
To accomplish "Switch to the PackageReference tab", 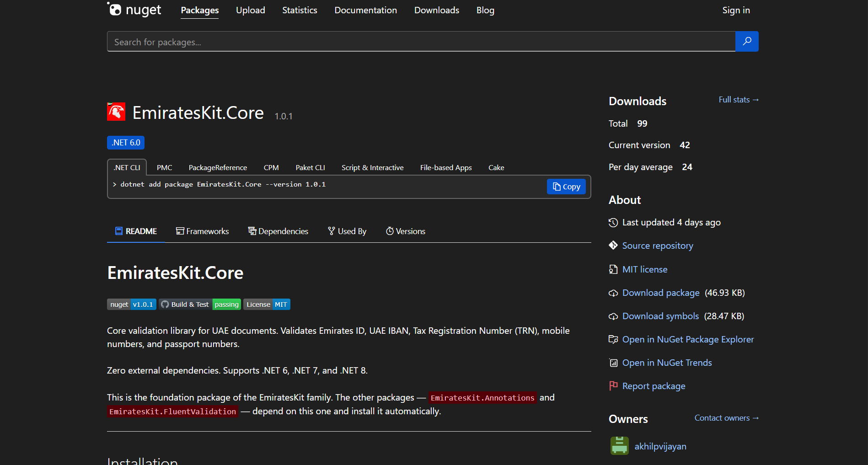I will [x=218, y=168].
